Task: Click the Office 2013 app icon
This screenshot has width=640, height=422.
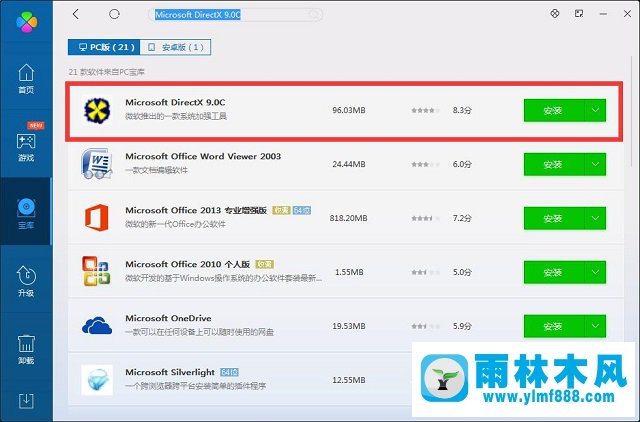Action: [97, 218]
